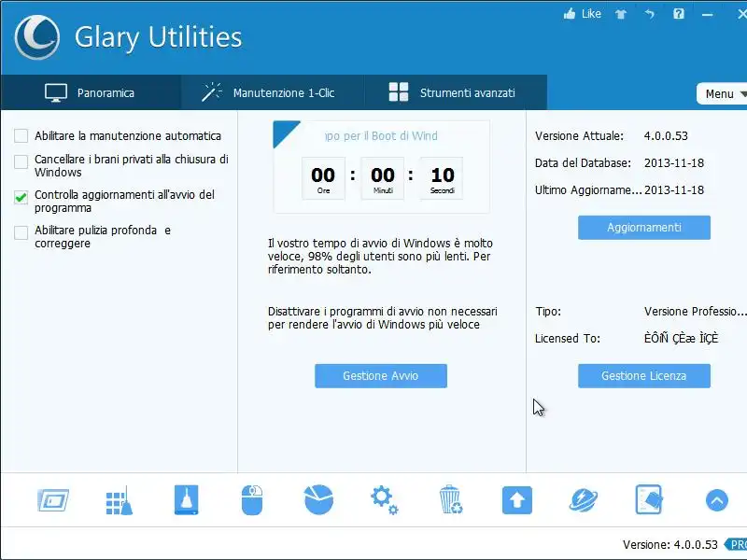Click the thumbs-up Like icon
Image resolution: width=747 pixels, height=560 pixels.
(x=570, y=14)
